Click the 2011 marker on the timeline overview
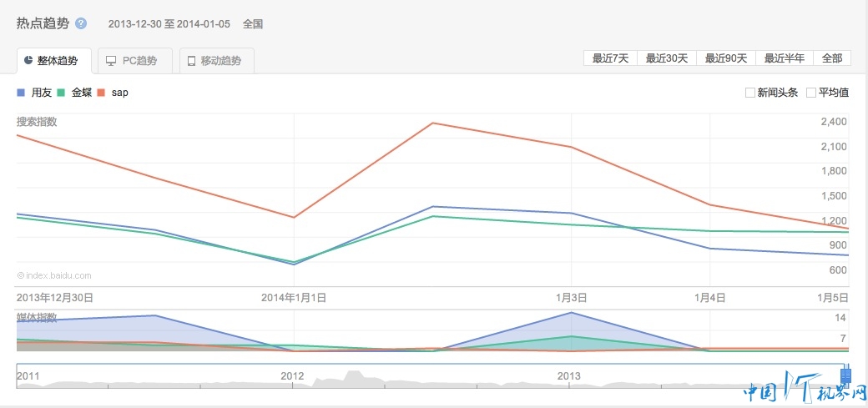 (28, 376)
